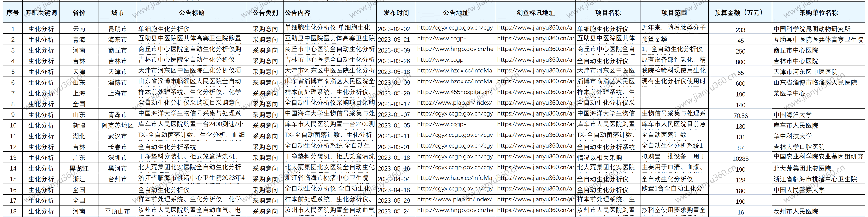Click the date 2023-01-18

[394, 158]
